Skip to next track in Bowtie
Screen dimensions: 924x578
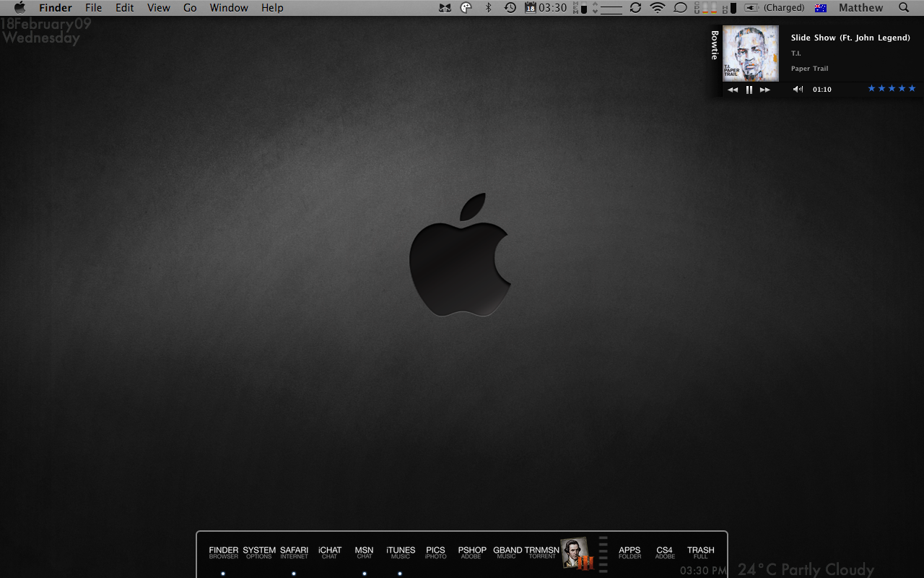[x=765, y=90]
